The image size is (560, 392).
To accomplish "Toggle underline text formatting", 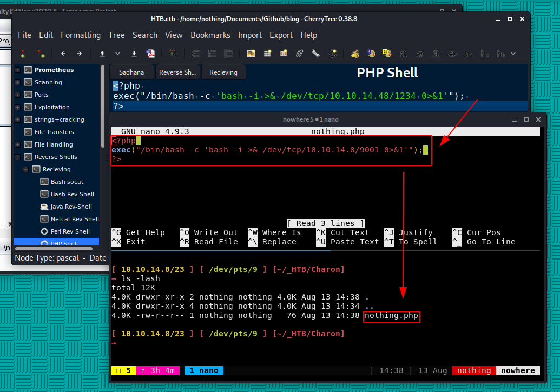I will coord(436,54).
